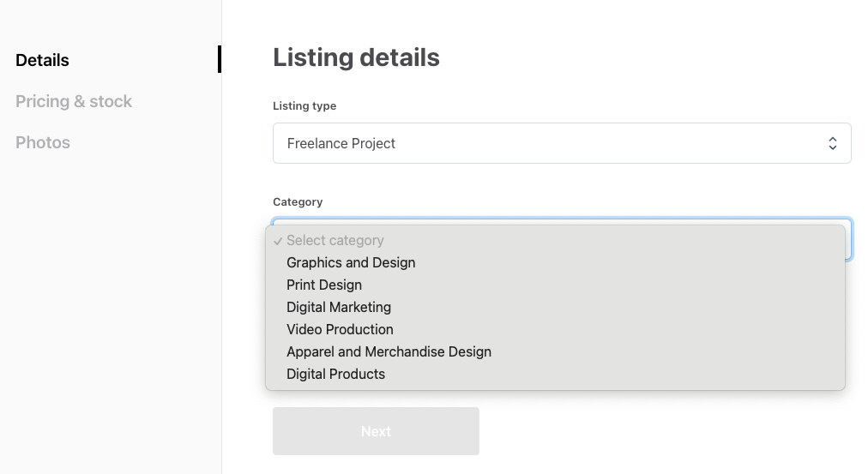Image resolution: width=868 pixels, height=474 pixels.
Task: Click the Category field label
Action: coord(298,202)
